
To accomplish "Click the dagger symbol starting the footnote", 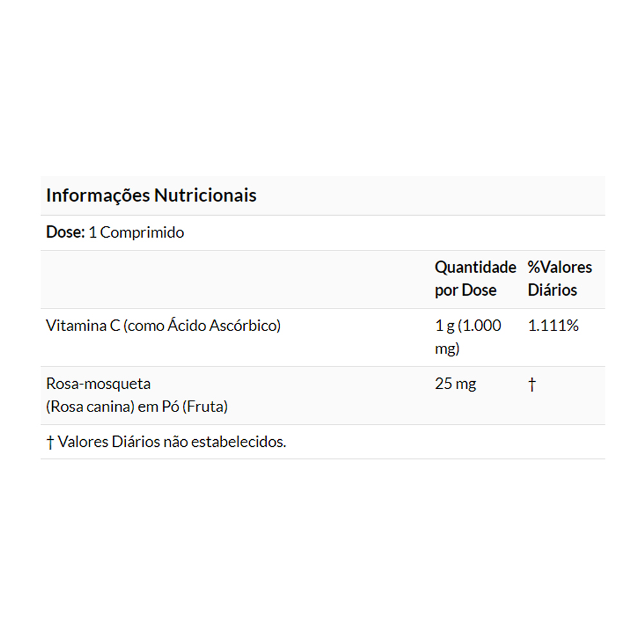I will click(x=50, y=442).
